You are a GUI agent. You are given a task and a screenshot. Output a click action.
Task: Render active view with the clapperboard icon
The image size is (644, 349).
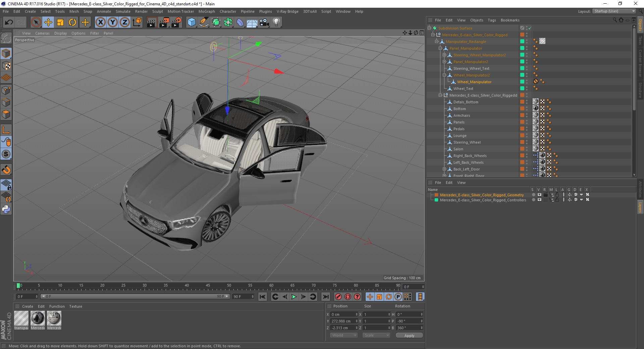pos(152,22)
